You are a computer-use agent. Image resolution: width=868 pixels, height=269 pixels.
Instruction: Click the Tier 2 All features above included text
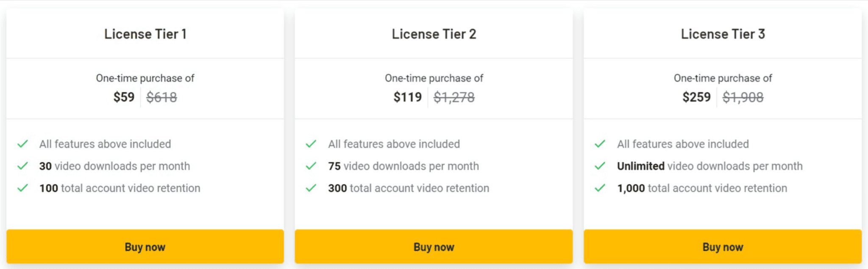[394, 144]
